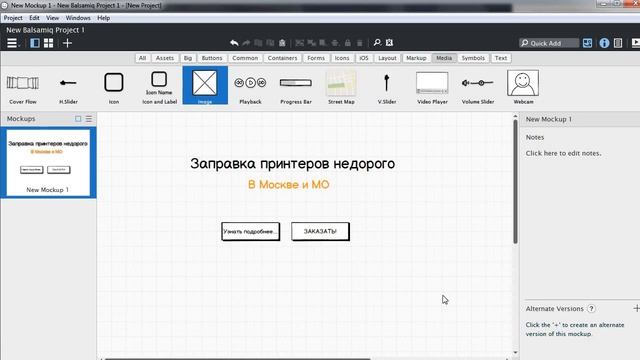Click the magnifier zoom icon in toolbar
This screenshot has height=360, width=640.
(x=377, y=42)
